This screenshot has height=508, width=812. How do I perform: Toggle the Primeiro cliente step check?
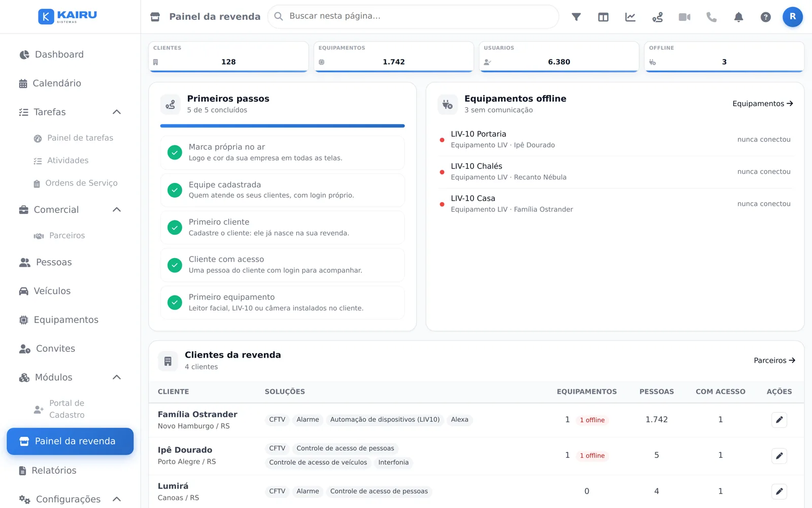pyautogui.click(x=175, y=228)
